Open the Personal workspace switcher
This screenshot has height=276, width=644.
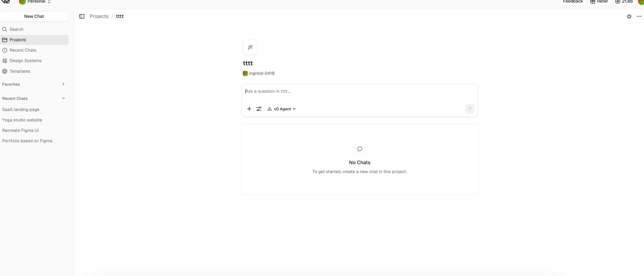36,2
